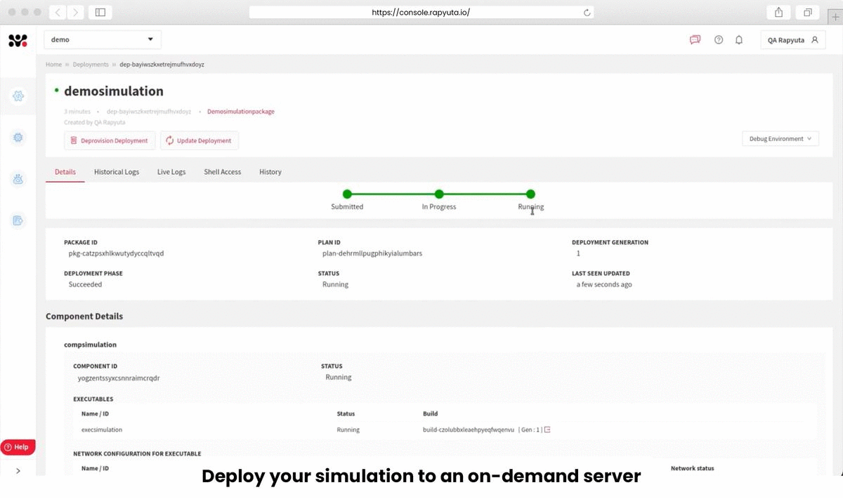Image resolution: width=843 pixels, height=504 pixels.
Task: Open the build-czolubbxleaehpyeqfwqenvu build link
Action: pos(469,430)
